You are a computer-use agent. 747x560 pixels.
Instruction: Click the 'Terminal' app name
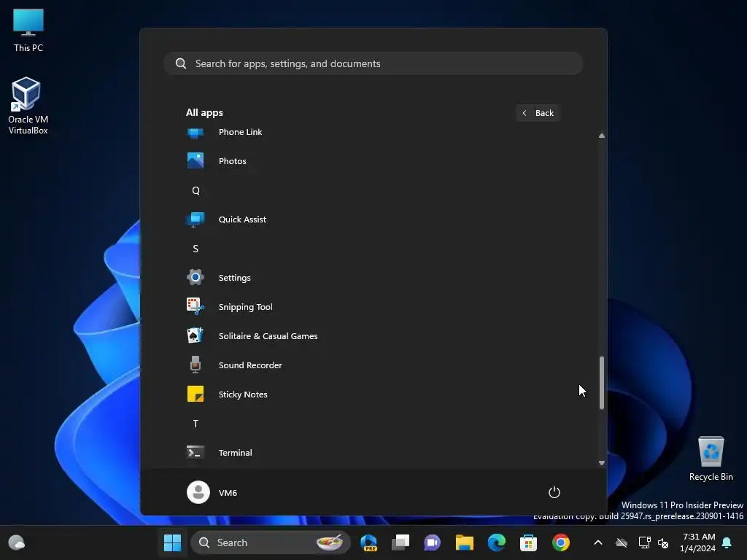pos(236,453)
